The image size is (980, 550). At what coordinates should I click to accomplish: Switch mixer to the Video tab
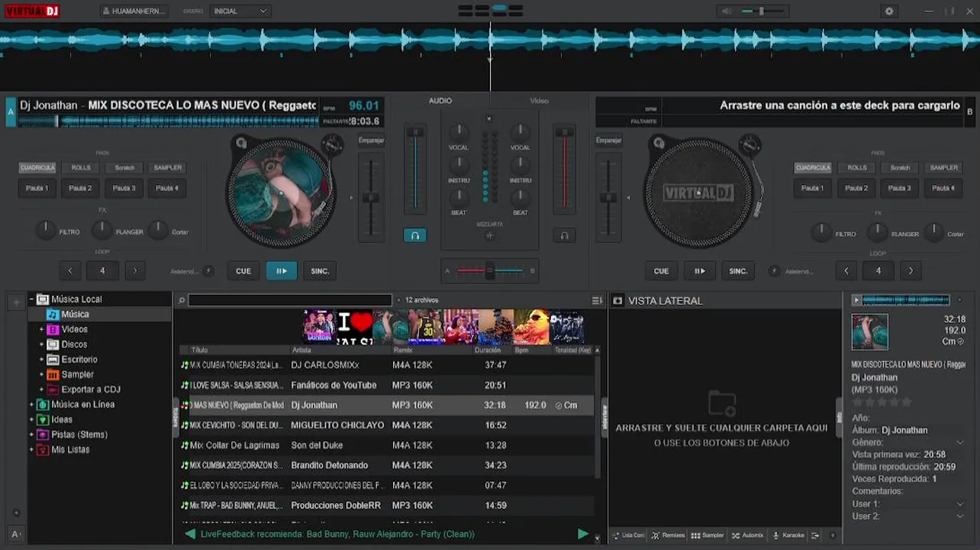point(540,101)
